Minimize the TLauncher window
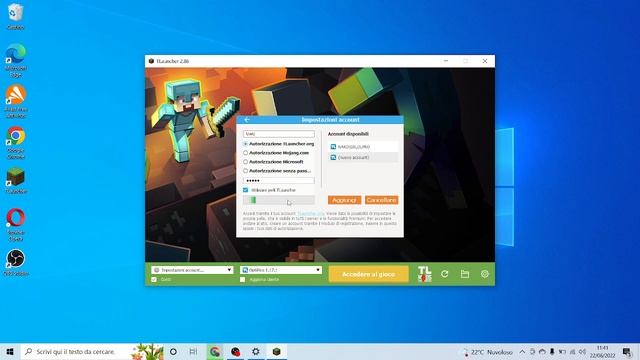The image size is (640, 360). tap(446, 61)
